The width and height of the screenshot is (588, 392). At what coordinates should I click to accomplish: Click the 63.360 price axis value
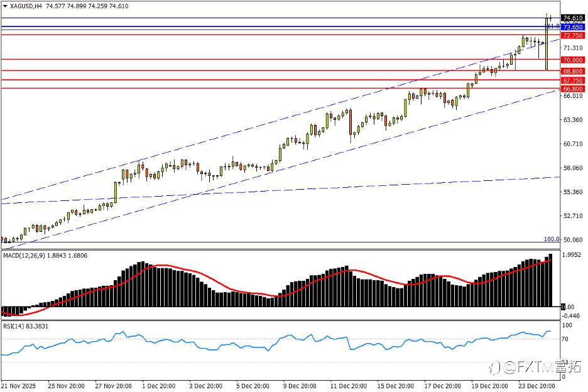[x=573, y=119]
